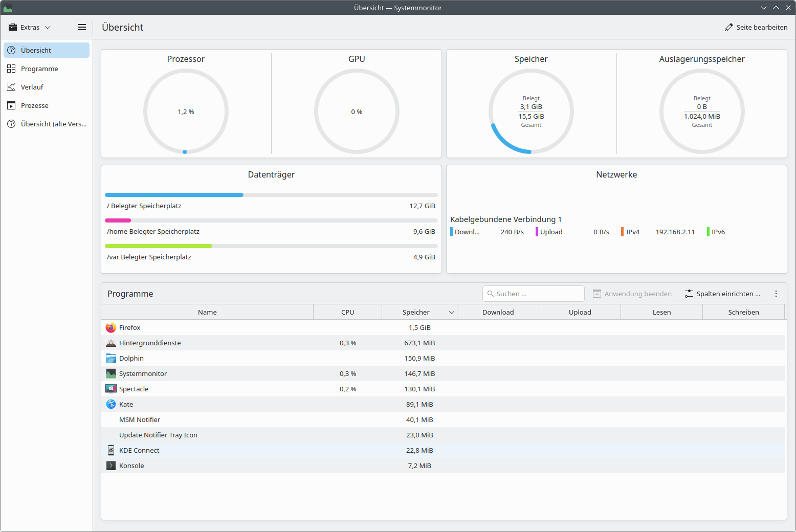This screenshot has height=532, width=796.
Task: Click the /home Belegter Speicherplatz usage bar
Action: pos(271,220)
